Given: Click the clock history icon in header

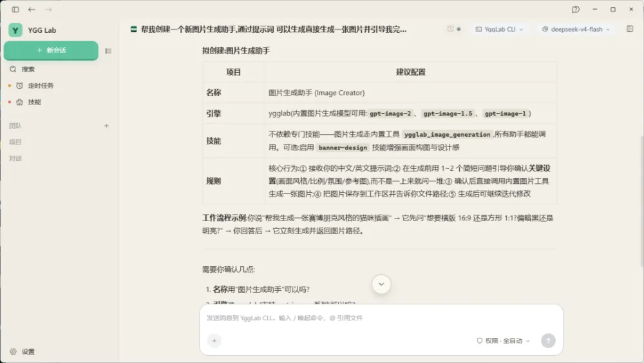Looking at the screenshot, I should pyautogui.click(x=450, y=29).
